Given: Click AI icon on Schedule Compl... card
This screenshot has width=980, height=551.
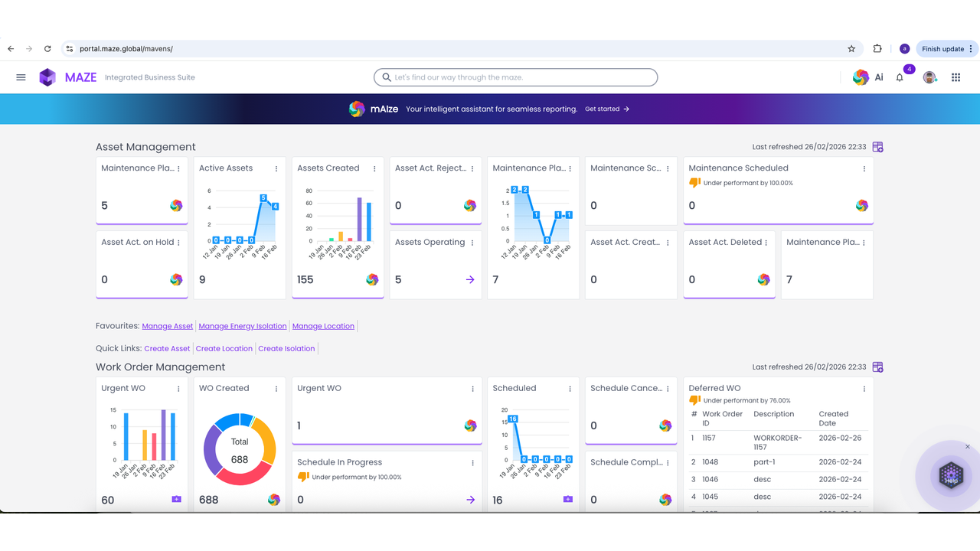Looking at the screenshot, I should [666, 500].
